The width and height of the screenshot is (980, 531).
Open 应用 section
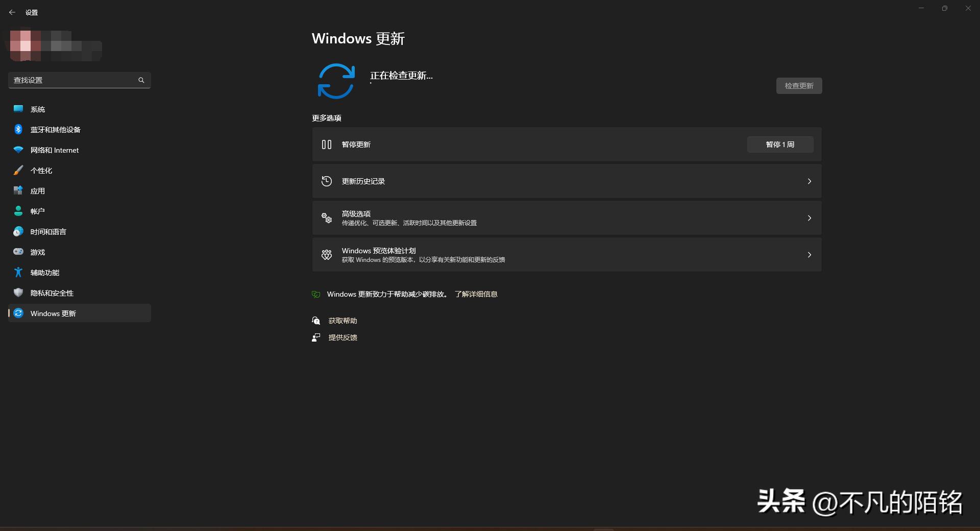click(79, 190)
